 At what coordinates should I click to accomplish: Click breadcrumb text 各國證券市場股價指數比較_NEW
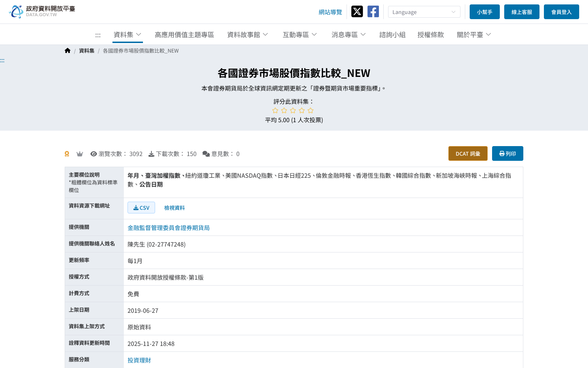(141, 51)
